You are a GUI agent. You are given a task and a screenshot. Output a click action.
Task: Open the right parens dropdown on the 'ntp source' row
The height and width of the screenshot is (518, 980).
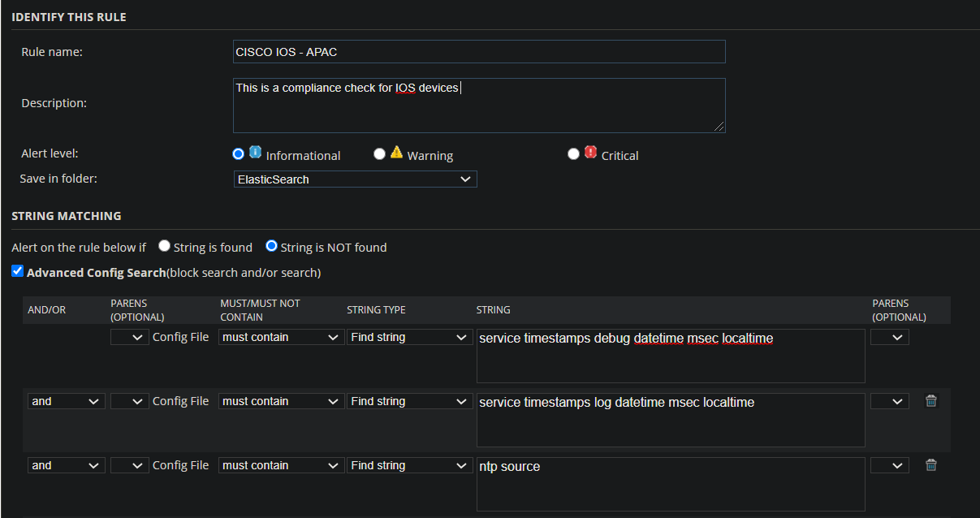click(889, 466)
